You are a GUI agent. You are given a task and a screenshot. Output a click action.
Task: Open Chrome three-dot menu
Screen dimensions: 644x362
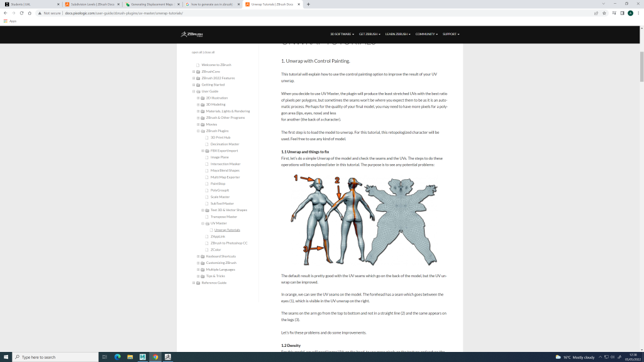[639, 13]
